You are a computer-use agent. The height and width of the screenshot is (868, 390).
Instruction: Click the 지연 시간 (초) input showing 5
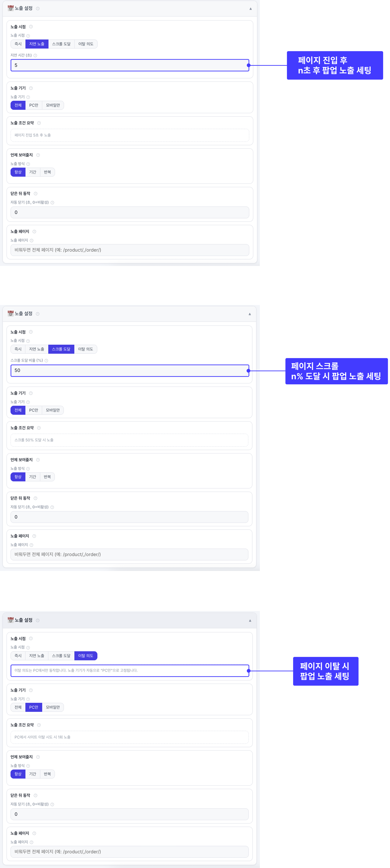pos(130,65)
